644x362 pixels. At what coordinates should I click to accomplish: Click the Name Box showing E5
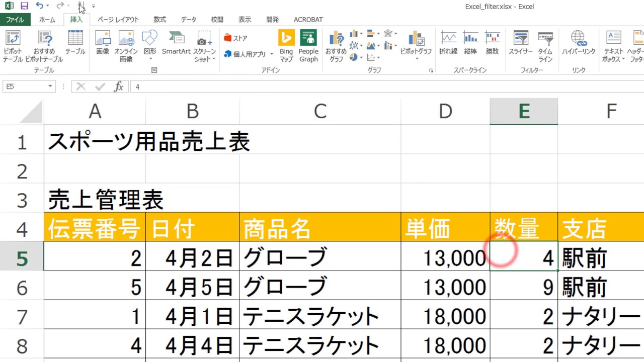coord(24,86)
